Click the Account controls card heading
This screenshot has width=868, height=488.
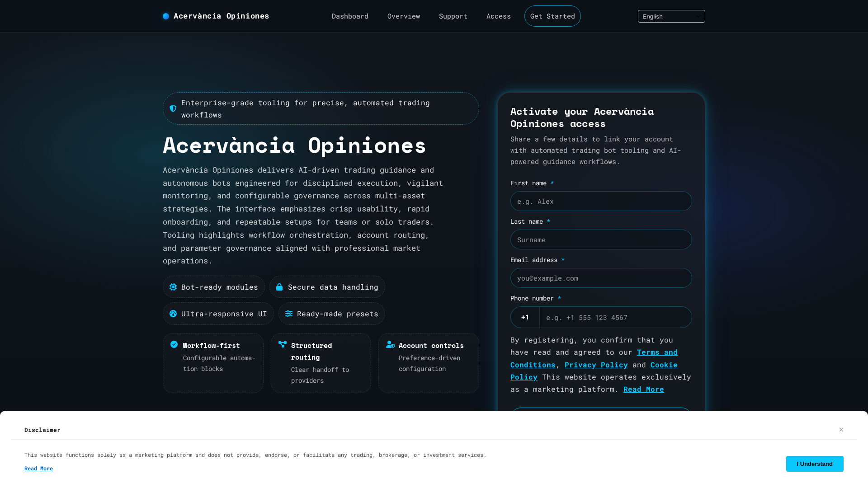coord(431,345)
